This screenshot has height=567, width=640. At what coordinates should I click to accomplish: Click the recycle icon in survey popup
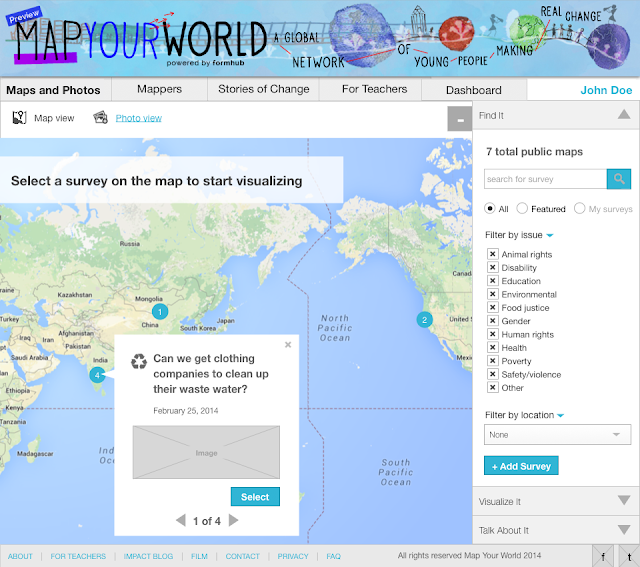(139, 361)
